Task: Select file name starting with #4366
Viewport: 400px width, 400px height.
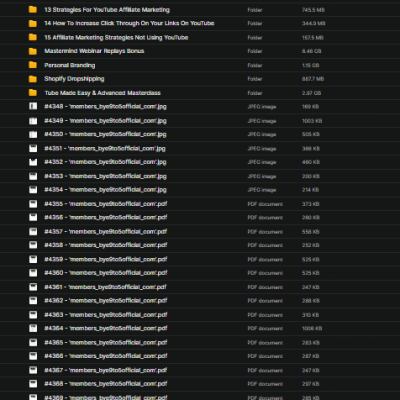Action: click(106, 356)
